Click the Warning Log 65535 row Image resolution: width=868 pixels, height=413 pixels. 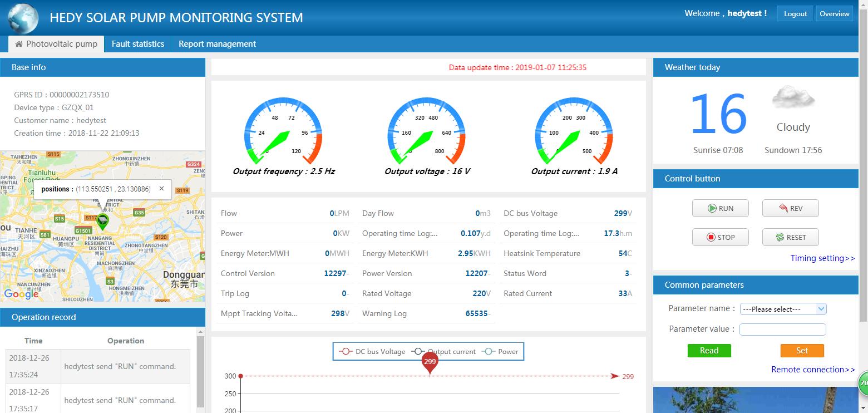tap(426, 313)
